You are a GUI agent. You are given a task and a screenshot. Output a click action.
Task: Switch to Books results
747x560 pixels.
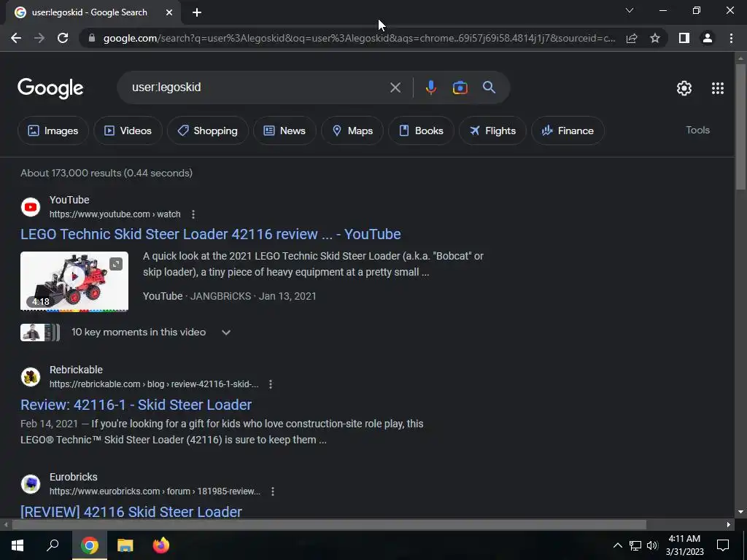coord(421,131)
